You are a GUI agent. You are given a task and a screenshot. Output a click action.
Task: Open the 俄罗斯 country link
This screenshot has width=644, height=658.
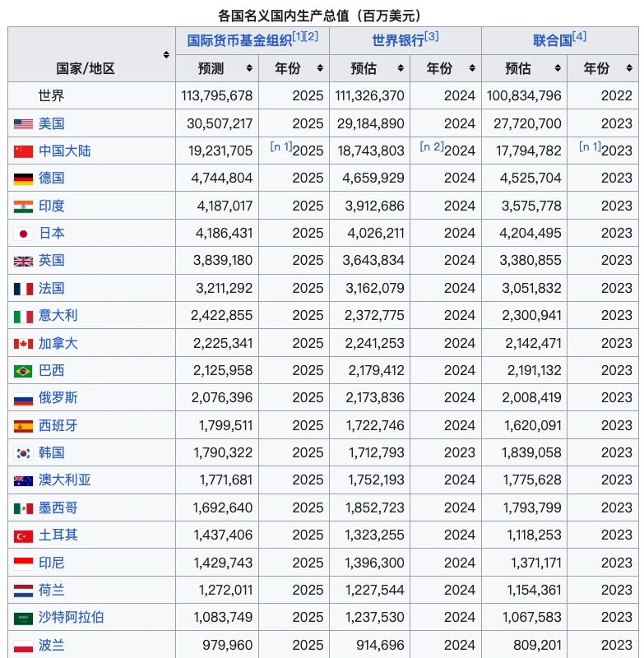tap(58, 398)
